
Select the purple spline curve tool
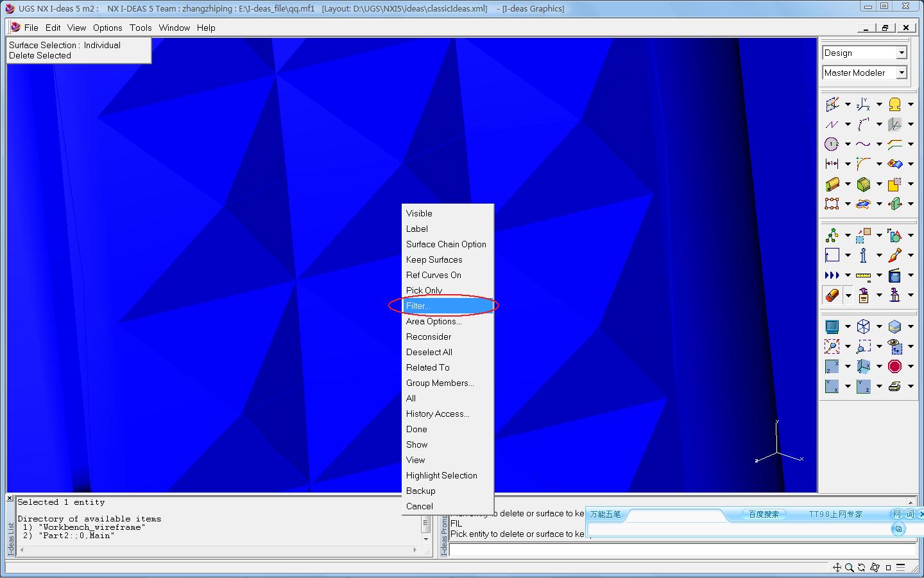(x=864, y=144)
